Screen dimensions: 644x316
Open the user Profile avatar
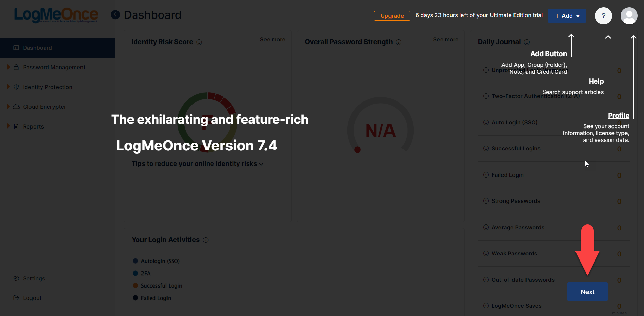[629, 16]
